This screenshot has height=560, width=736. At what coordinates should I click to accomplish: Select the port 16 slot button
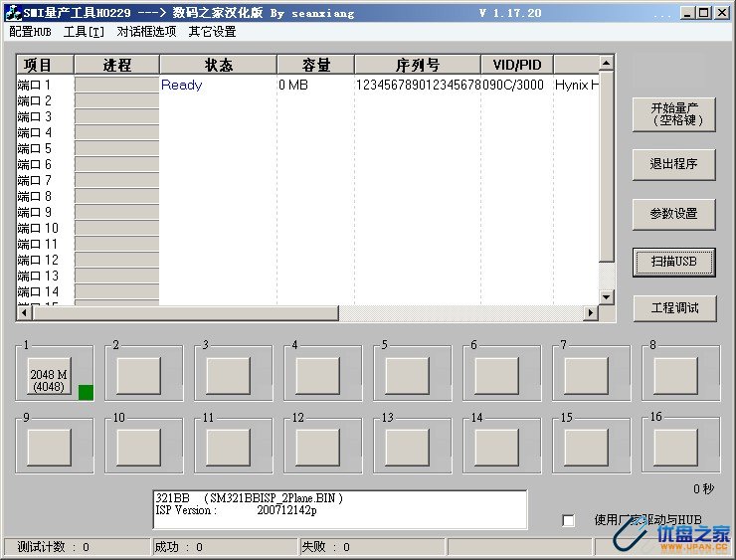tap(675, 448)
